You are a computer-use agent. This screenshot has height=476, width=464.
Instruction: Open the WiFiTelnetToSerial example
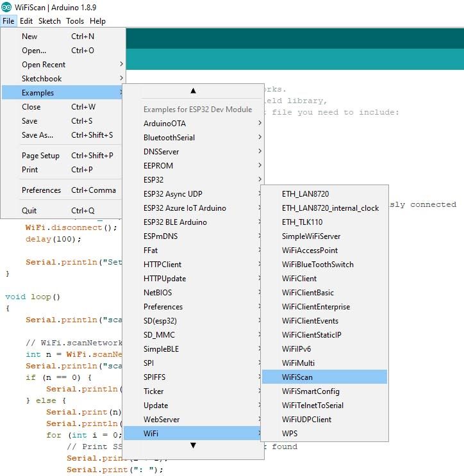coord(325,406)
